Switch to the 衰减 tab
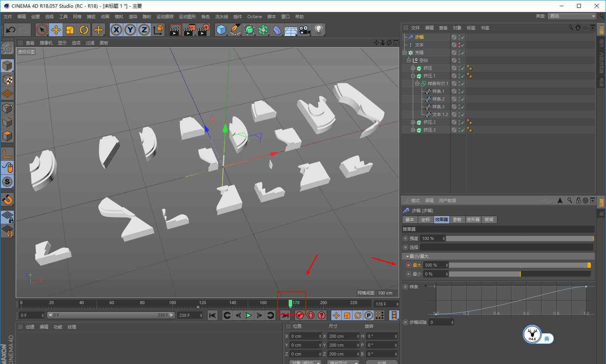 click(x=489, y=219)
